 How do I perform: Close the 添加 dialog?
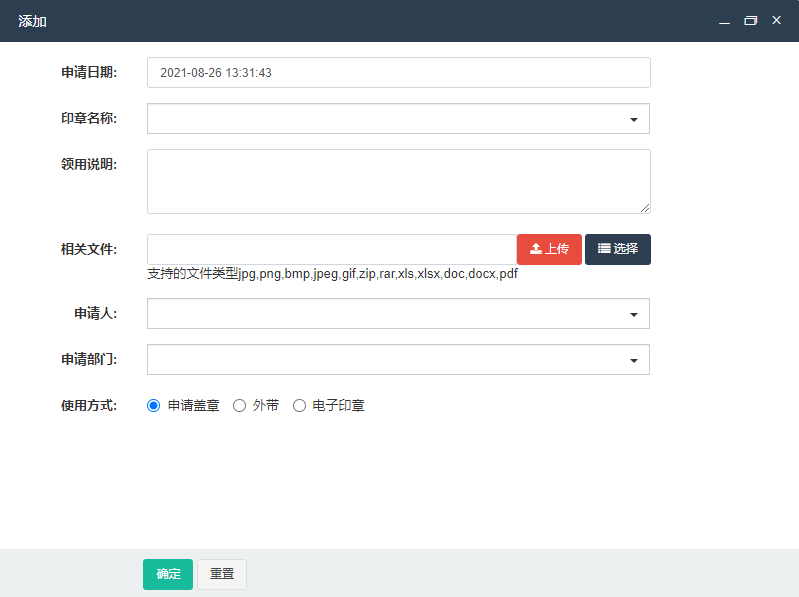pos(777,20)
